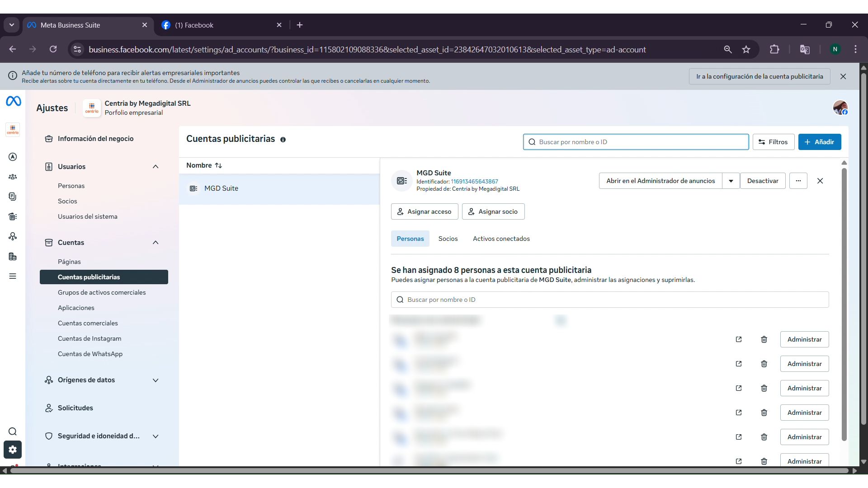Open Grupos de activos comerciales
This screenshot has height=488, width=868.
pos(102,292)
